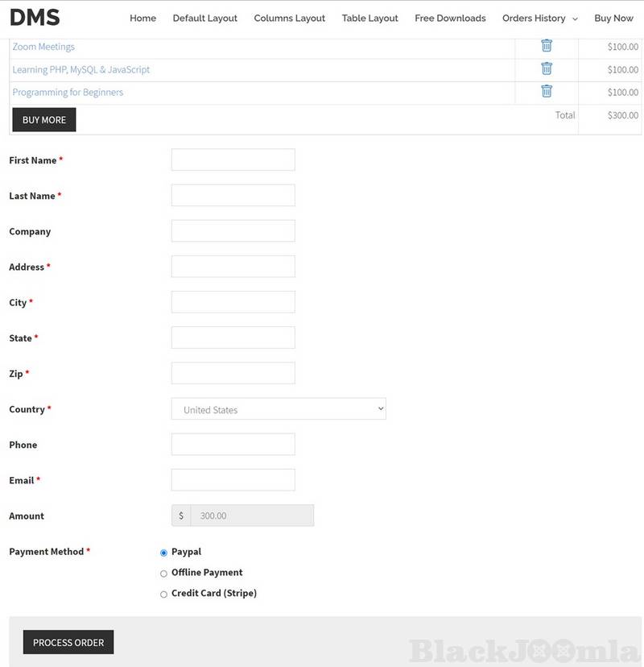
Task: Expand the Orders History menu
Action: (x=539, y=18)
